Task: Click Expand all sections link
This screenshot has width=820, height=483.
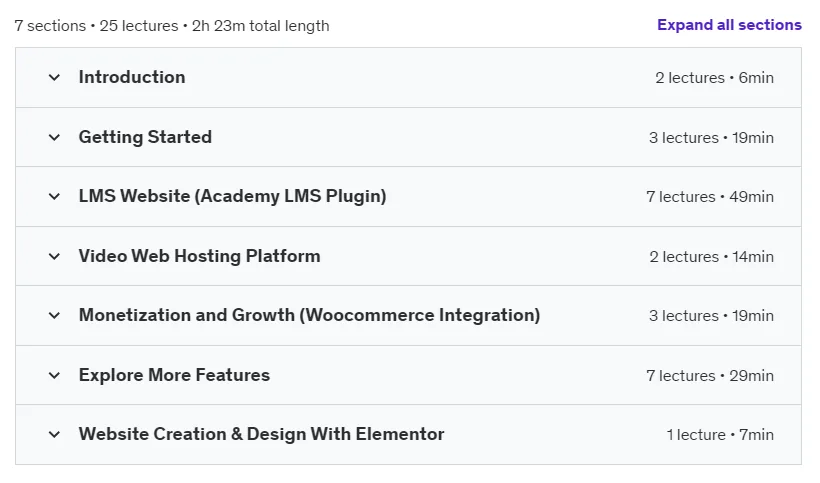Action: point(729,25)
